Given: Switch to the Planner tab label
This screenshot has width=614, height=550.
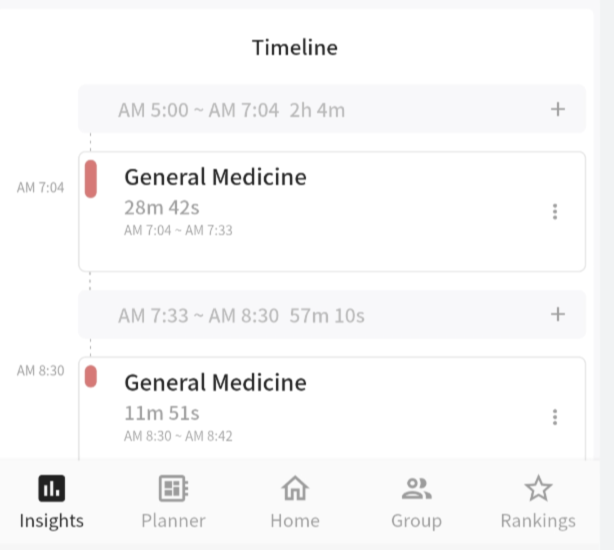Looking at the screenshot, I should click(x=173, y=520).
